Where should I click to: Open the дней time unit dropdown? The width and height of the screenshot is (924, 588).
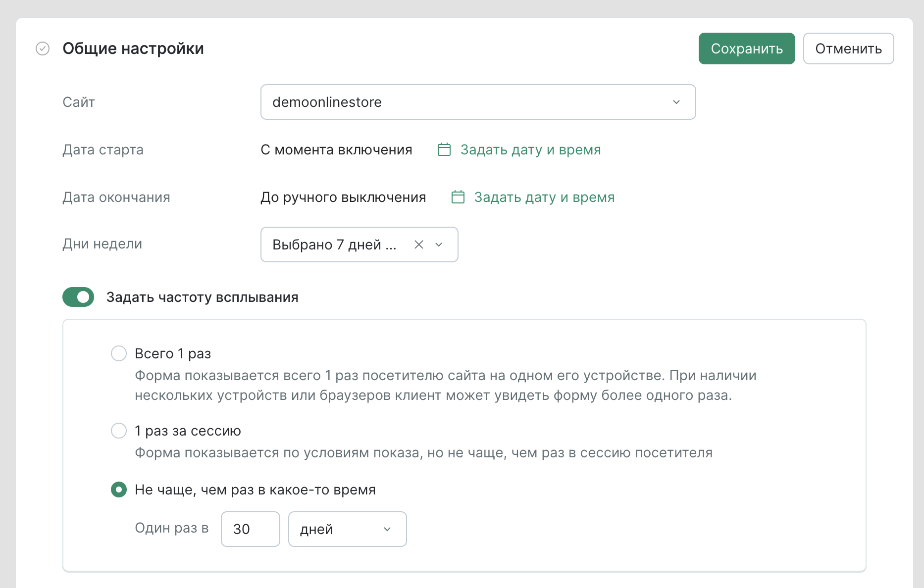pyautogui.click(x=348, y=529)
